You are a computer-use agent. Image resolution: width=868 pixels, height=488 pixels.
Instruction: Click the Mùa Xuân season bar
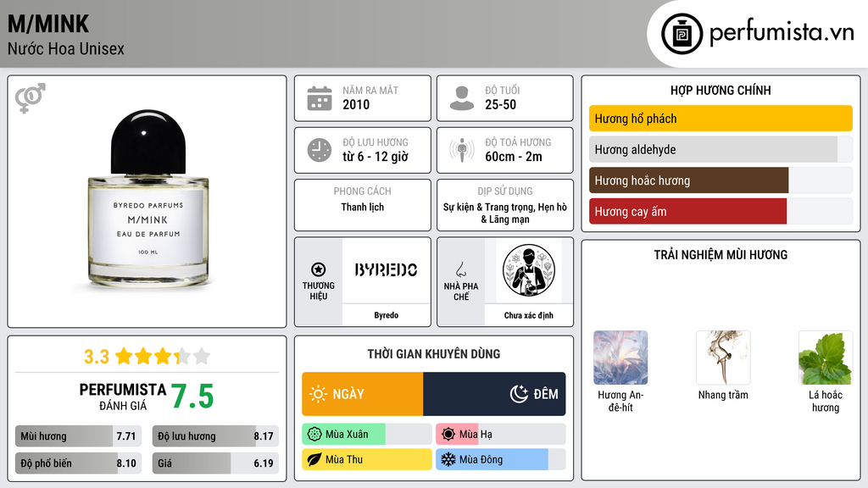(x=366, y=435)
